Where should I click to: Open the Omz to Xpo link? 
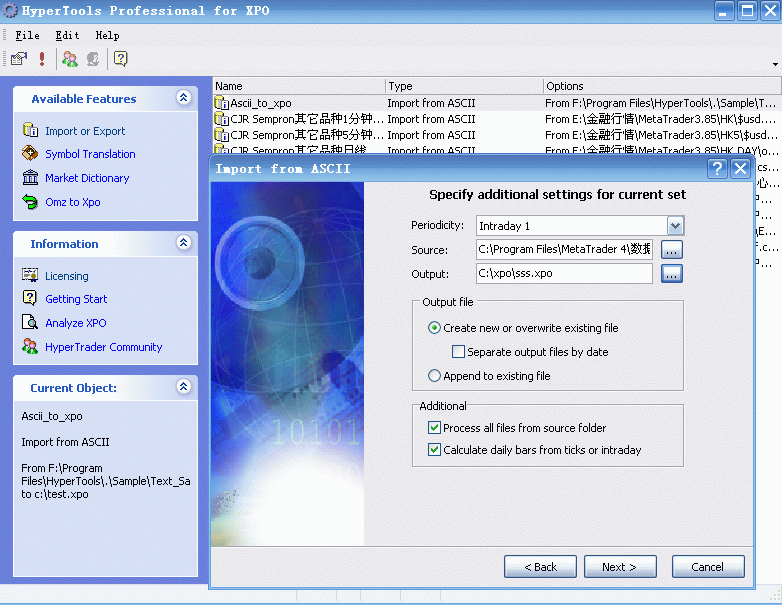point(73,202)
